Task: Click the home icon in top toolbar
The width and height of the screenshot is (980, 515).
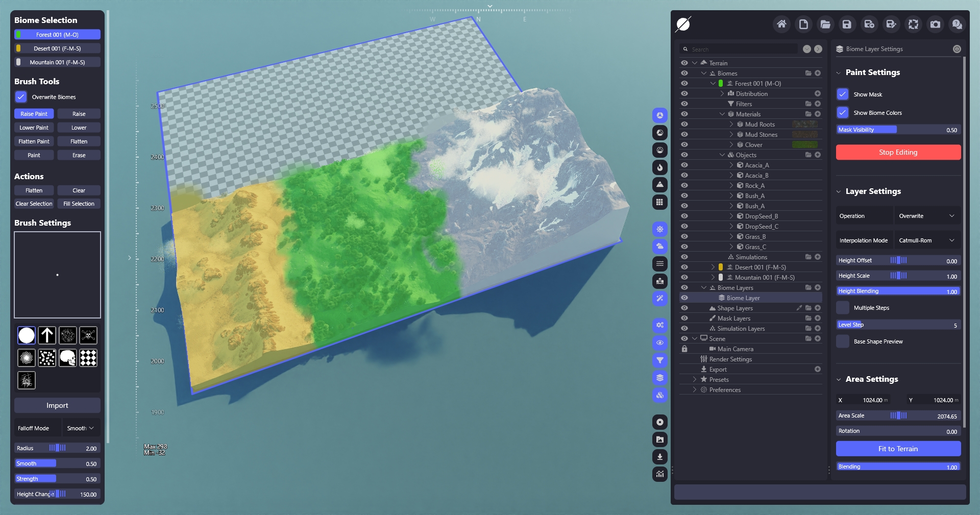Action: (781, 24)
